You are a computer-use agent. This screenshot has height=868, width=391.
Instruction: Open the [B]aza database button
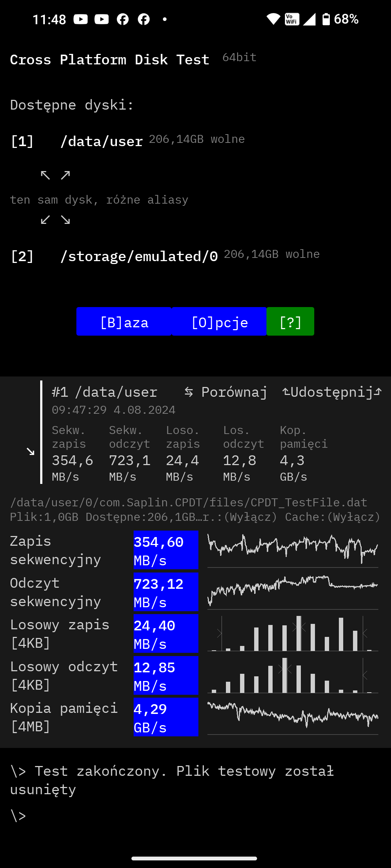124,322
